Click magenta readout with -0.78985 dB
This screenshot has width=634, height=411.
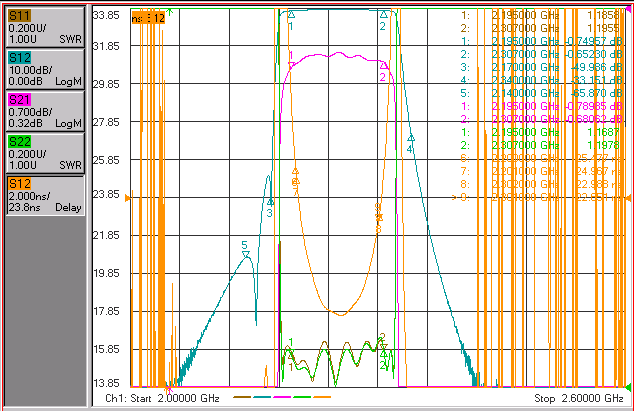pyautogui.click(x=540, y=106)
